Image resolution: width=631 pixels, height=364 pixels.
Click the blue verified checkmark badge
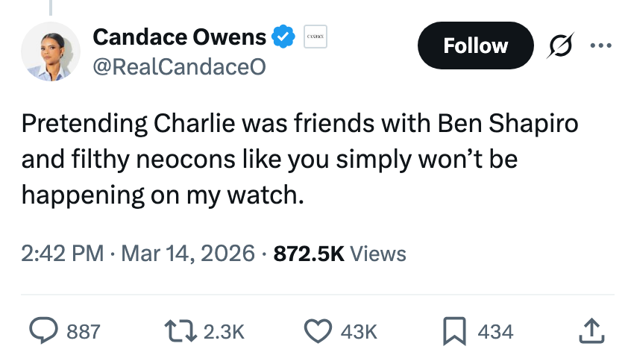pyautogui.click(x=283, y=36)
